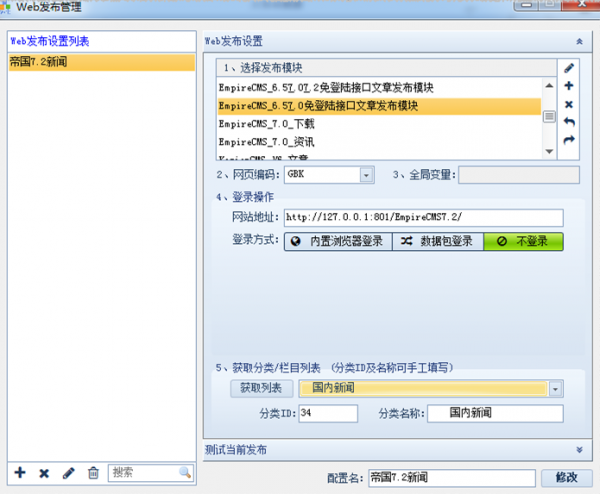Screen dimensions: 600x494
Task: Click the right-pointing arrow icon beside module list
Action: (569, 140)
